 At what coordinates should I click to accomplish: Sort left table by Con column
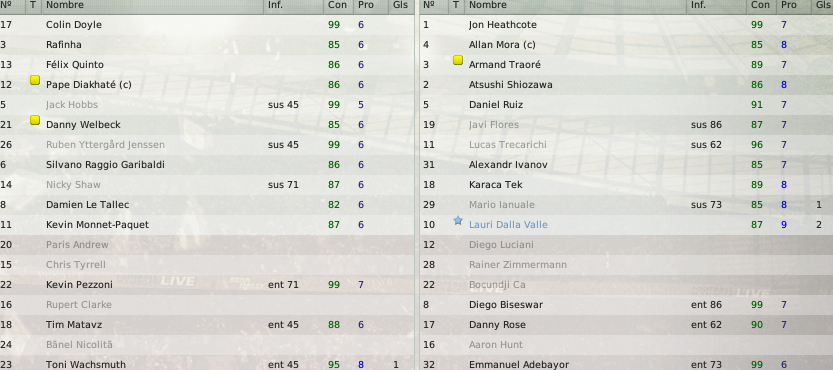pos(337,5)
